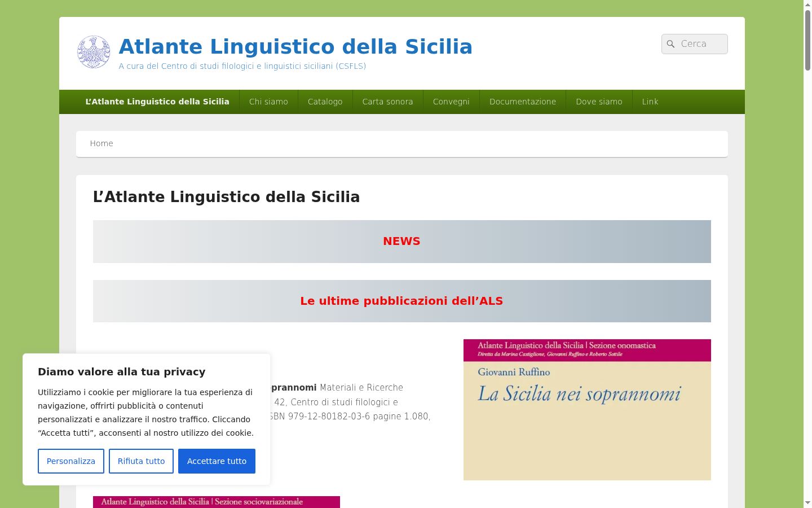Open L'Atlante Linguistico della Sicilia menu item

pos(157,102)
